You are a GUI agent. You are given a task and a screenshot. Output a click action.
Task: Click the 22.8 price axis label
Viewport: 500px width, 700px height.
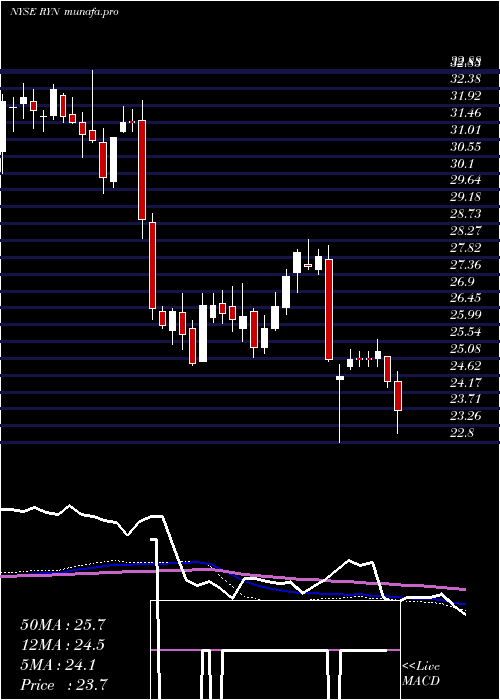(x=462, y=433)
